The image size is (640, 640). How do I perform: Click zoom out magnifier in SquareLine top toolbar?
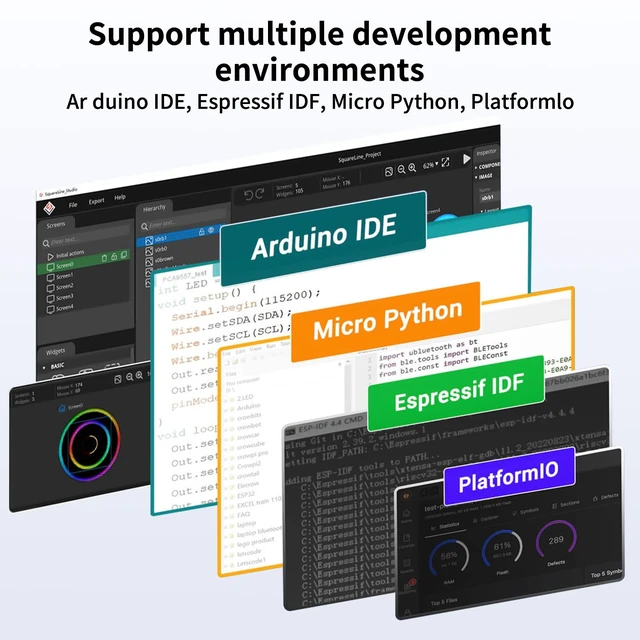tap(401, 169)
